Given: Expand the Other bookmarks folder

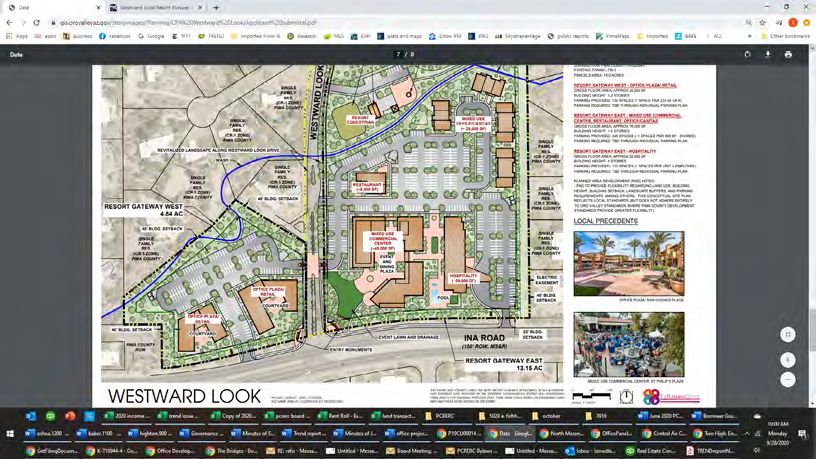Looking at the screenshot, I should [785, 36].
